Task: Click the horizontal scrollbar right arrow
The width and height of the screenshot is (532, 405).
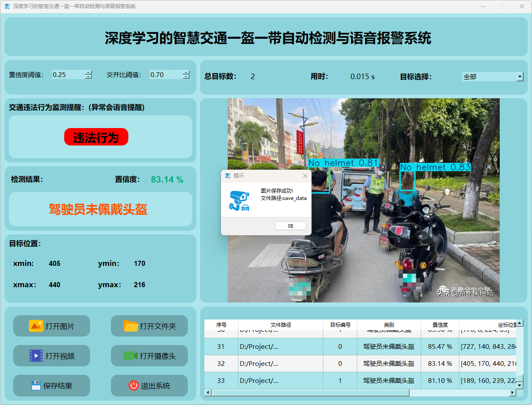Action: pyautogui.click(x=513, y=393)
